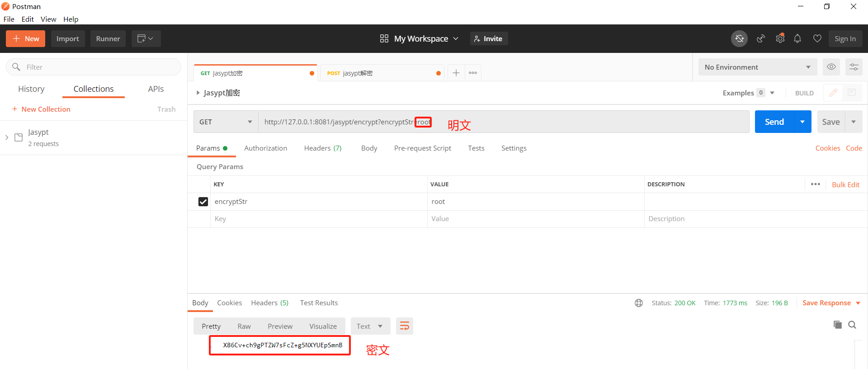Open manage environments sliders icon

(x=854, y=67)
